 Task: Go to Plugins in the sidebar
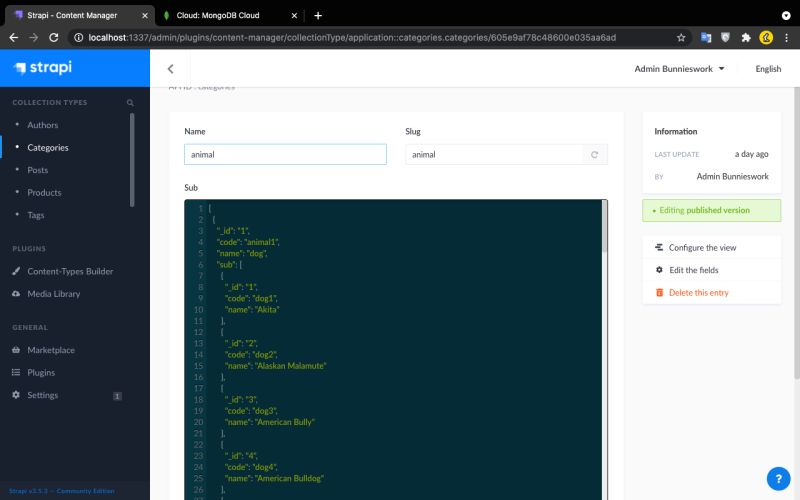click(x=41, y=372)
